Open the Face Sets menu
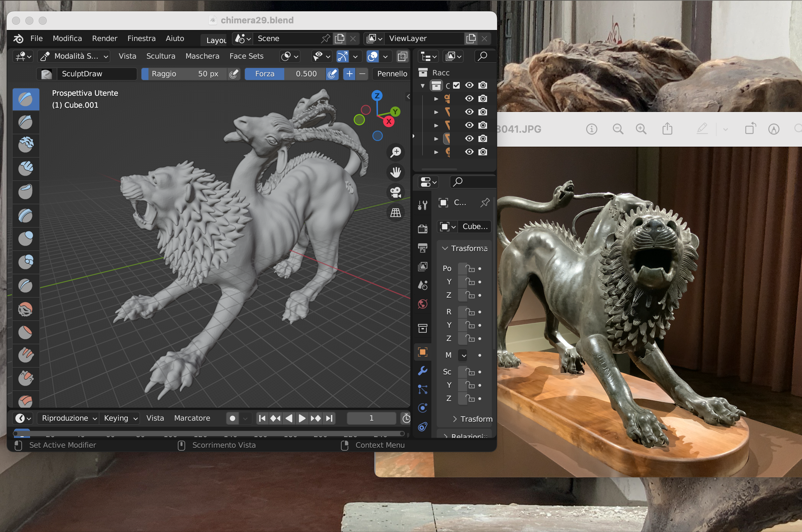Screen dimensions: 802x532 [x=247, y=56]
